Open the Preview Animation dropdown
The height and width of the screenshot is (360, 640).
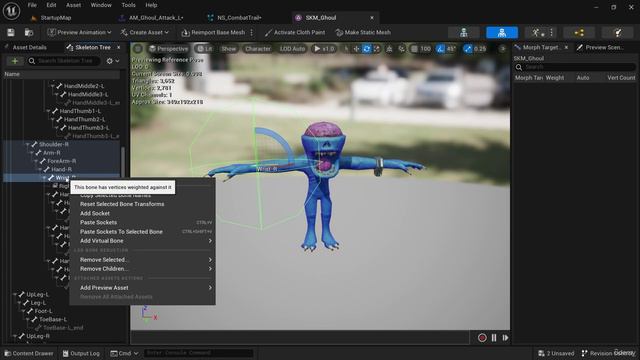(x=79, y=32)
